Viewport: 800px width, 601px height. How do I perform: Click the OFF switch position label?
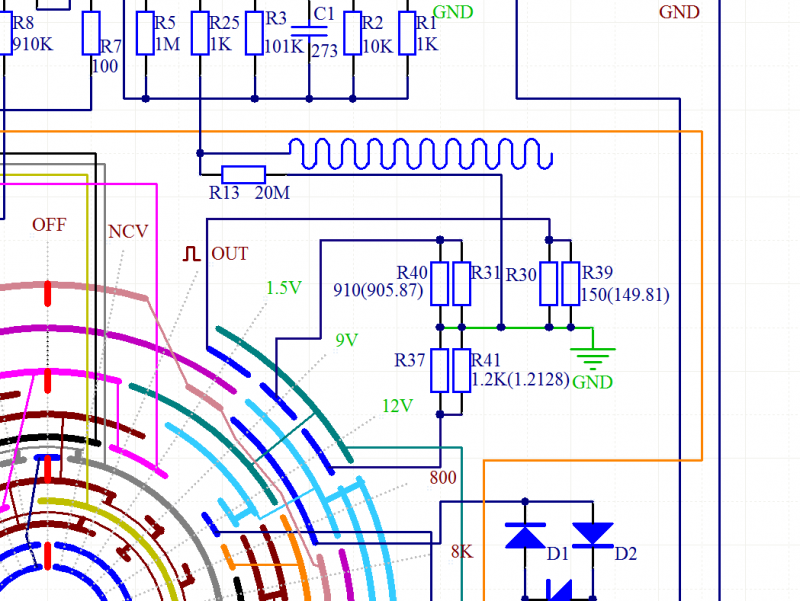click(x=49, y=225)
